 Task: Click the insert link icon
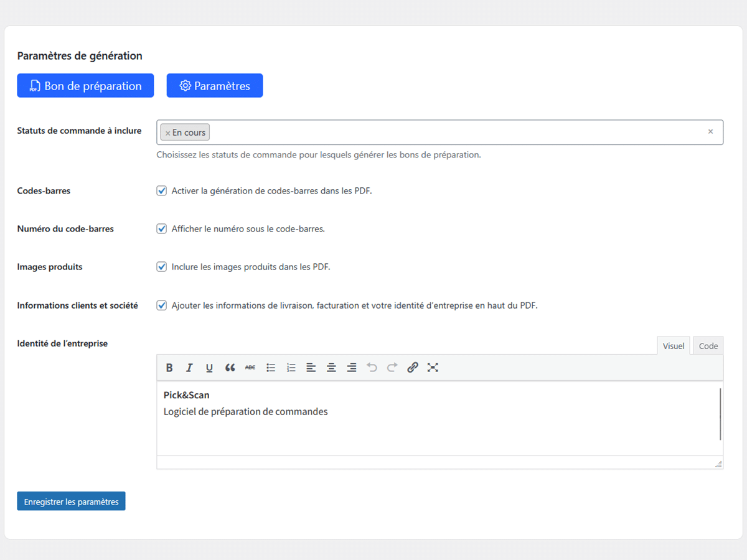(412, 368)
